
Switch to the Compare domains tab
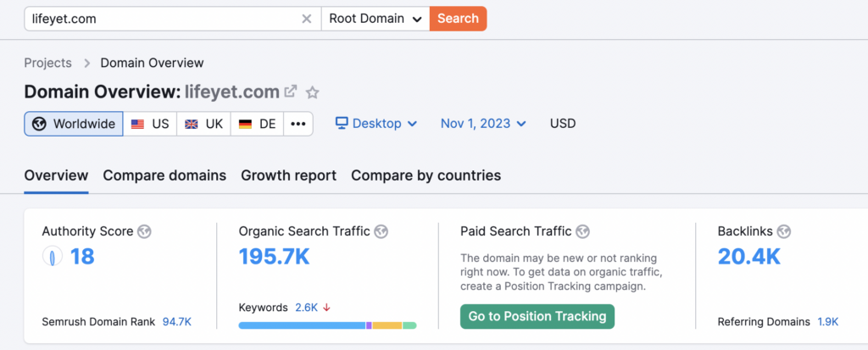(164, 175)
